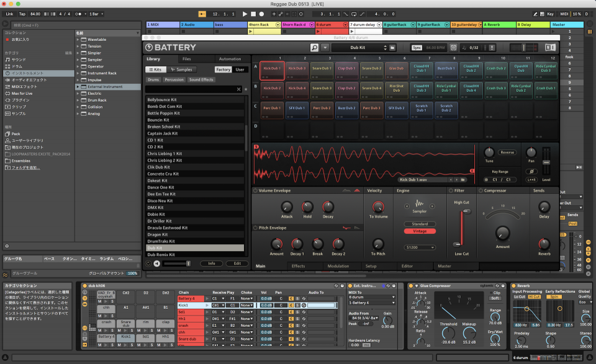Toggle the Compressor power button
596x364 pixels.
[x=481, y=190]
